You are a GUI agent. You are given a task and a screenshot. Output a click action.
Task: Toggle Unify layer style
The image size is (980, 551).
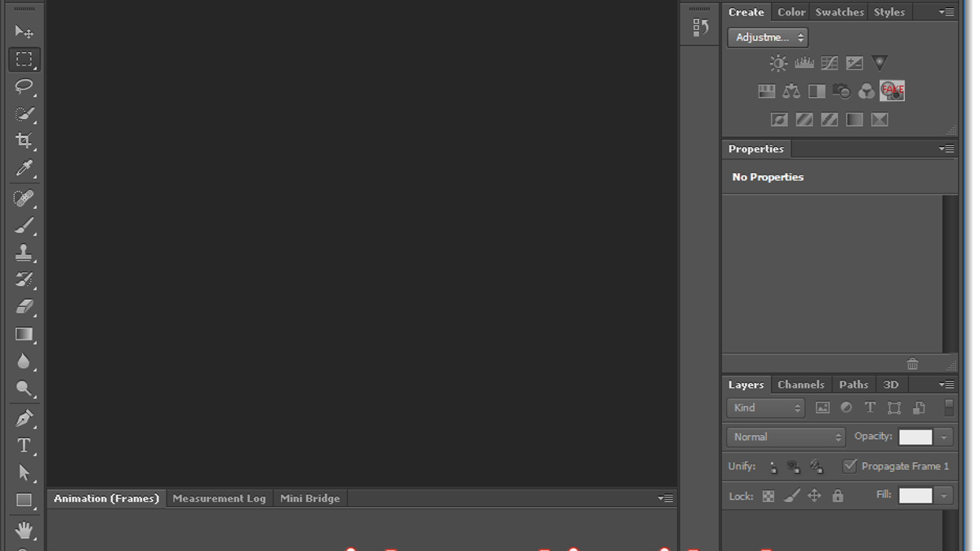[x=816, y=467]
